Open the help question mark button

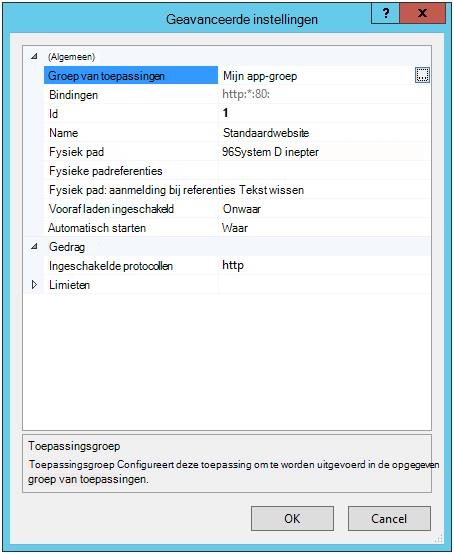point(385,13)
